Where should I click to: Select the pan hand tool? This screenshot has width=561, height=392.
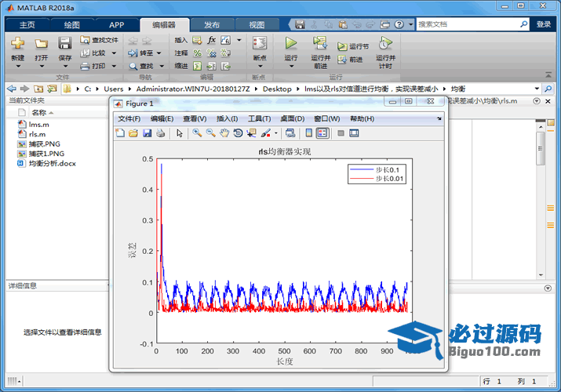tap(224, 133)
